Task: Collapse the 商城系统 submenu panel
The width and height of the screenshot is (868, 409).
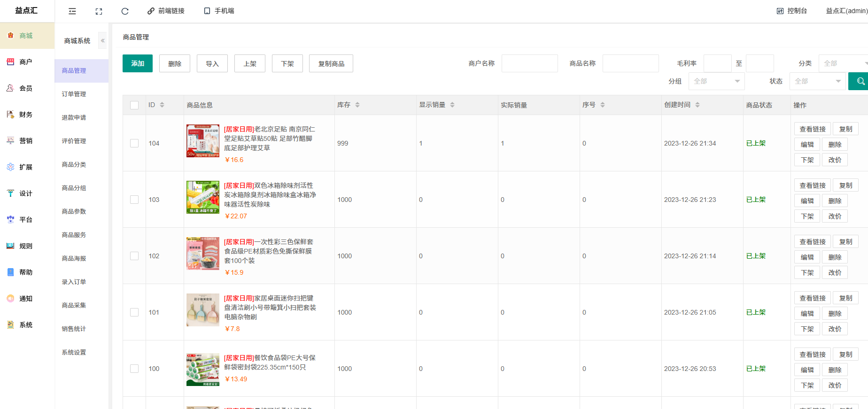Action: click(102, 41)
